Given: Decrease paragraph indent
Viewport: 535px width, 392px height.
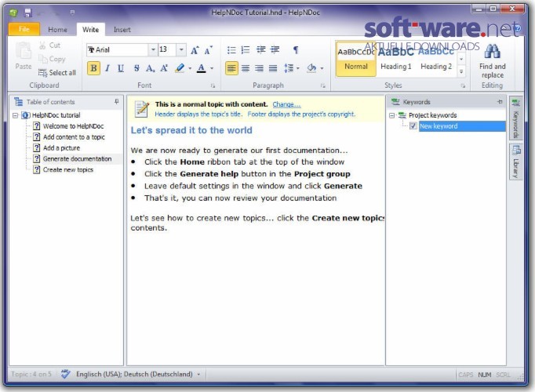Looking at the screenshot, I should [261, 50].
